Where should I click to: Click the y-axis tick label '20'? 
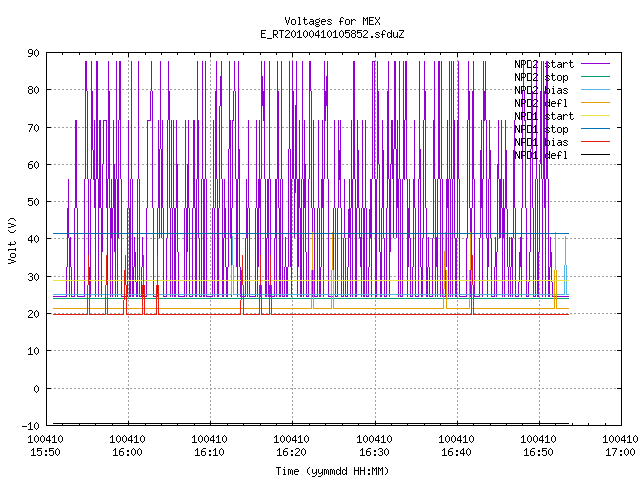34,314
